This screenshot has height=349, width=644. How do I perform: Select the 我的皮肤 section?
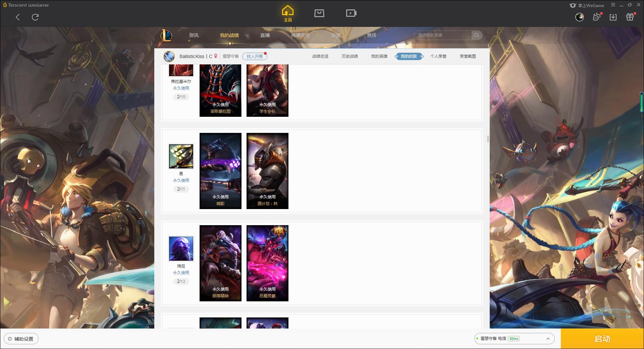[x=409, y=56]
